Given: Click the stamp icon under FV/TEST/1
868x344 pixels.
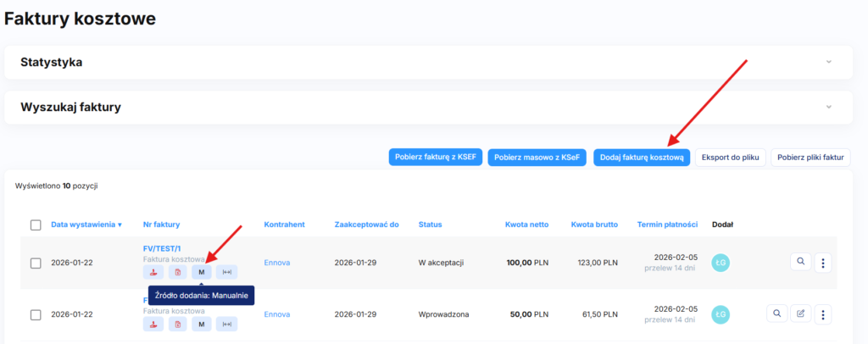Looking at the screenshot, I should 154,272.
